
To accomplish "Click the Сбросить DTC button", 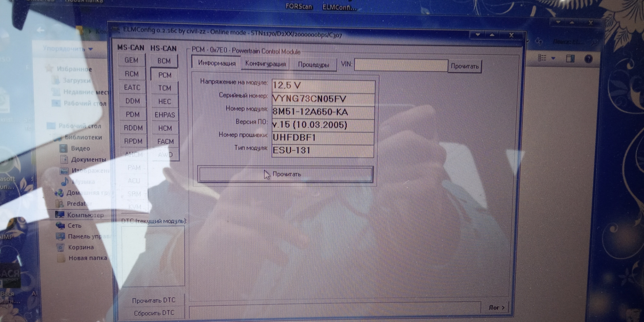I will (154, 313).
